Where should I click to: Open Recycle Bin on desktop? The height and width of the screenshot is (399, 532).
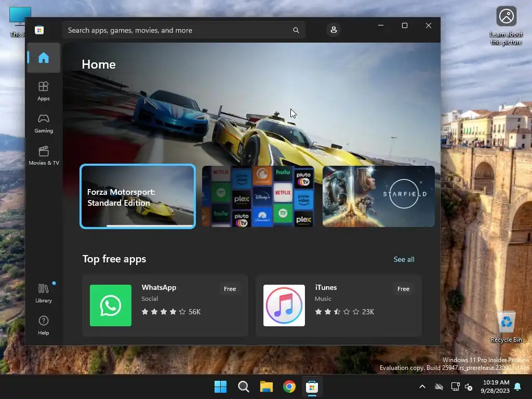pyautogui.click(x=506, y=326)
